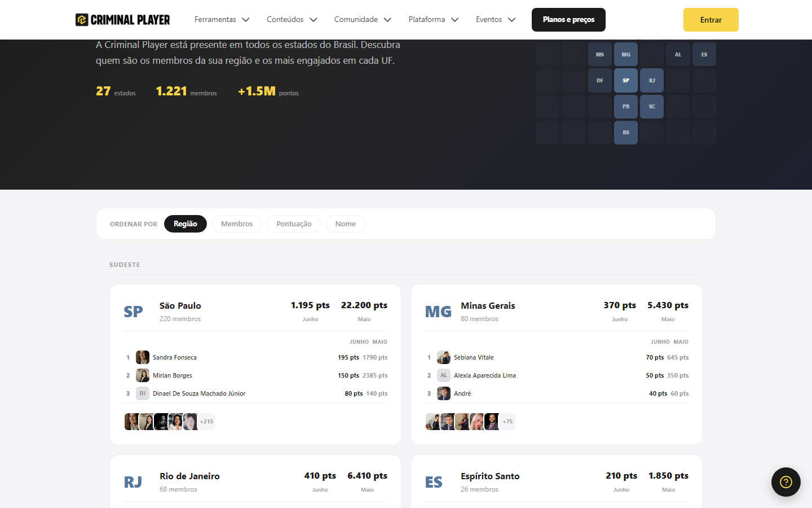This screenshot has height=508, width=812.
Task: Click the 27 estados statistic
Action: pyautogui.click(x=116, y=91)
